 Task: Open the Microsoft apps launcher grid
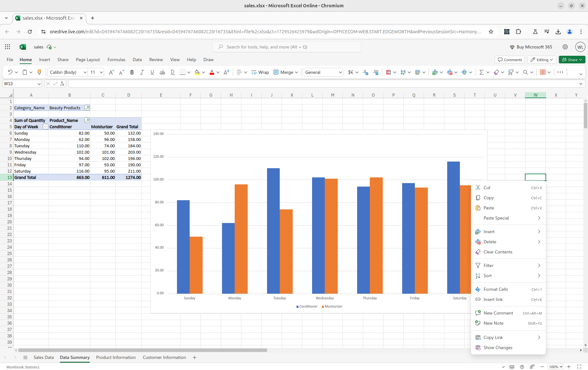pos(8,47)
